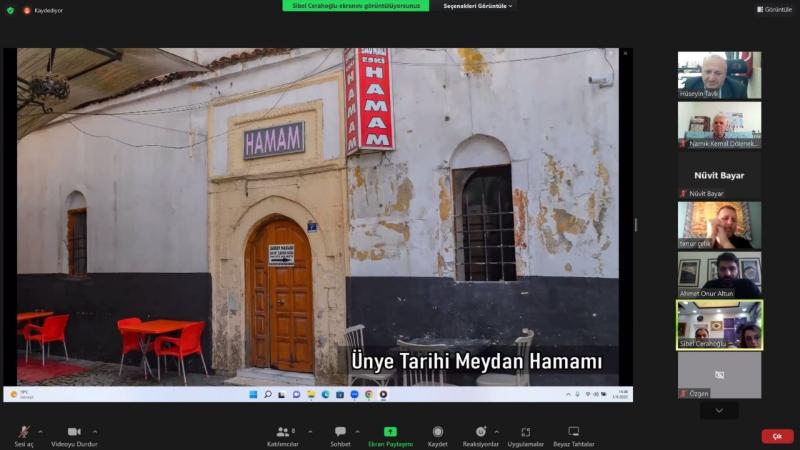Click the red Çık leave button
Image resolution: width=800 pixels, height=450 pixels.
777,437
